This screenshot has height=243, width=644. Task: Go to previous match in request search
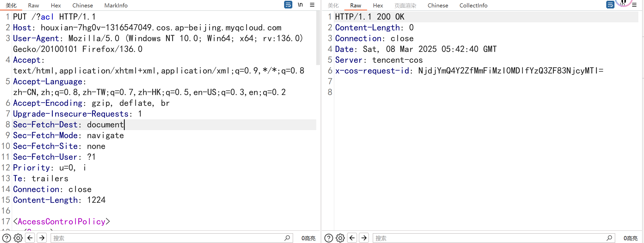click(30, 238)
